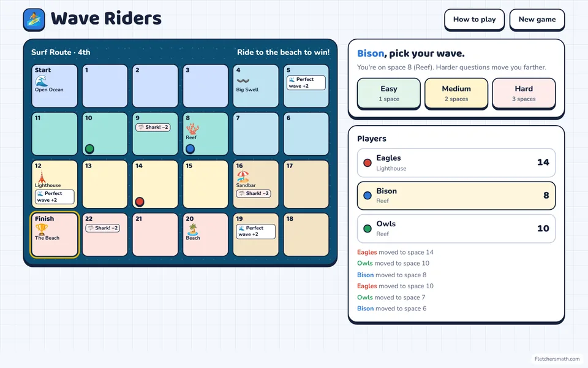Click the 'Surf Route · 4th' heading

61,52
